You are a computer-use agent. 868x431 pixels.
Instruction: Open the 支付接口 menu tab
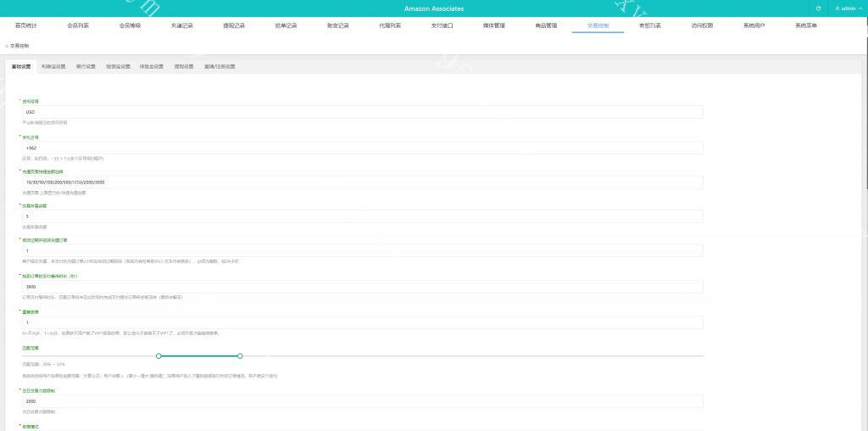[442, 25]
